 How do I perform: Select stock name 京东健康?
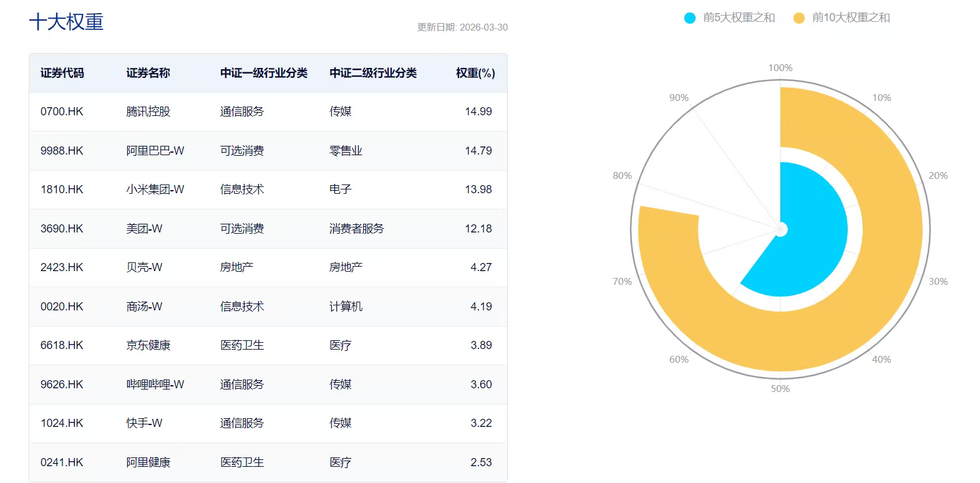pyautogui.click(x=148, y=345)
